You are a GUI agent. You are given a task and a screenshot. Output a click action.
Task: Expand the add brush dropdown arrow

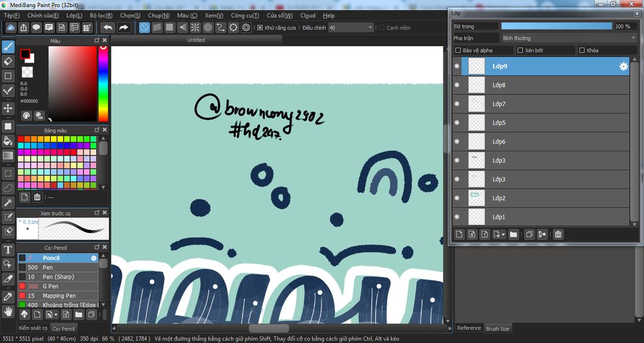56,315
